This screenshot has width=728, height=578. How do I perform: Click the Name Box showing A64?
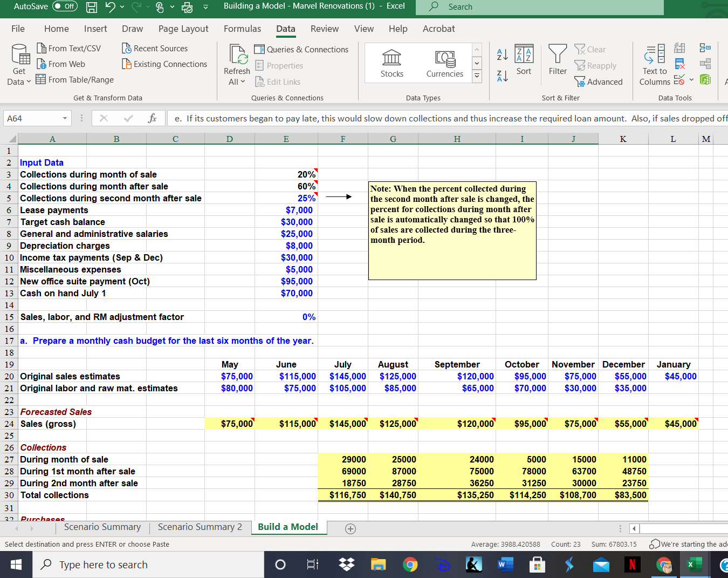(x=31, y=118)
